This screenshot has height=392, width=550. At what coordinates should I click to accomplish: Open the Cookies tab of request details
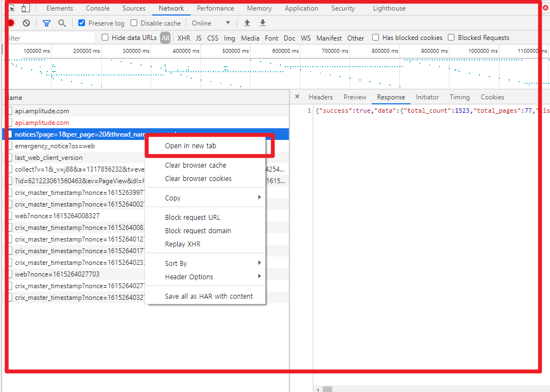[492, 97]
